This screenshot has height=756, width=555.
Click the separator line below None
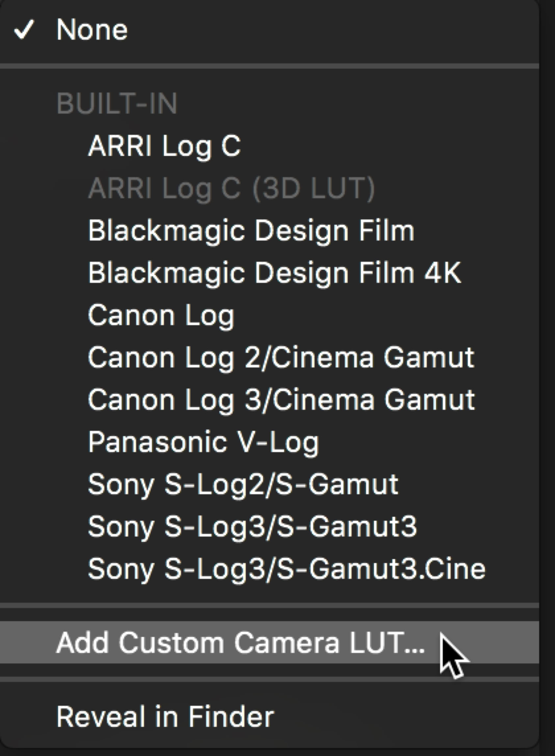click(x=269, y=66)
